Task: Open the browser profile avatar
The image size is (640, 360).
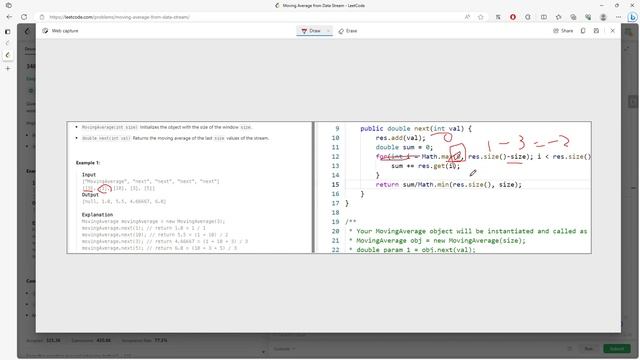Action: point(603,17)
